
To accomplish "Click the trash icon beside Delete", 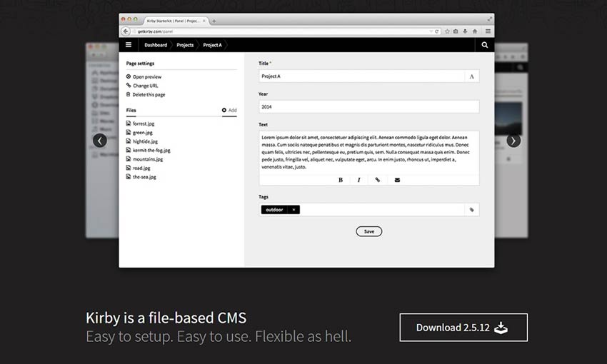I will click(128, 94).
